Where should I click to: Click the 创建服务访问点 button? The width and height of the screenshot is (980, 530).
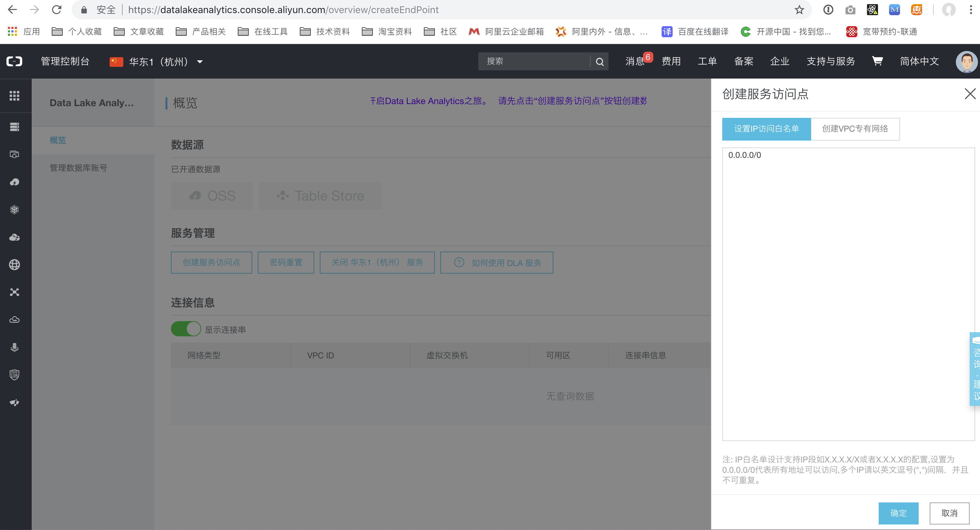[211, 263]
